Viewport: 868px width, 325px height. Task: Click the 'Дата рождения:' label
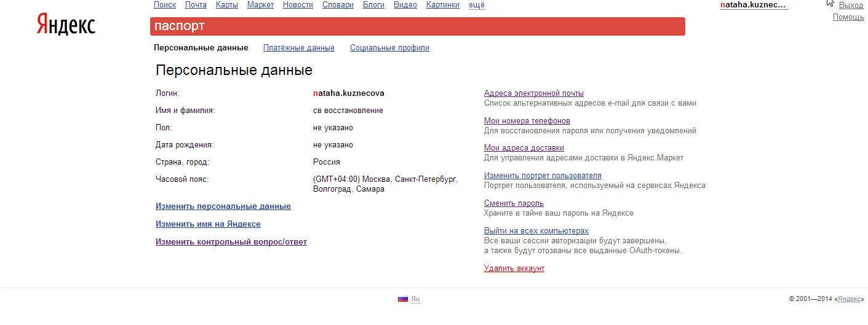pyautogui.click(x=185, y=145)
